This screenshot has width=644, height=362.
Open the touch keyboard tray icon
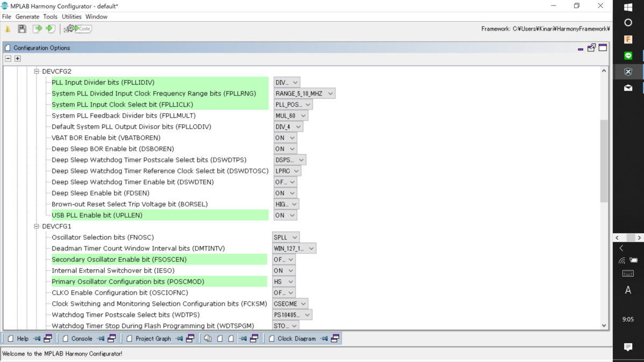(628, 274)
